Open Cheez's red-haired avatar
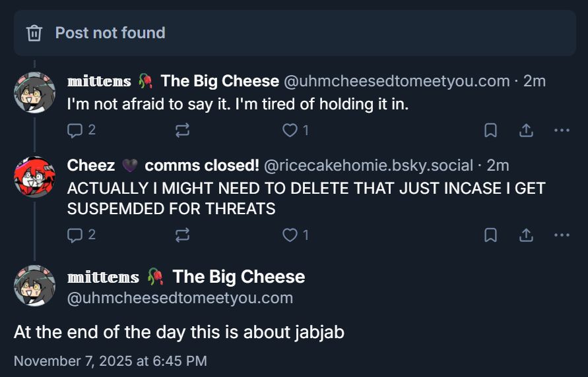The width and height of the screenshot is (588, 377). tap(34, 177)
